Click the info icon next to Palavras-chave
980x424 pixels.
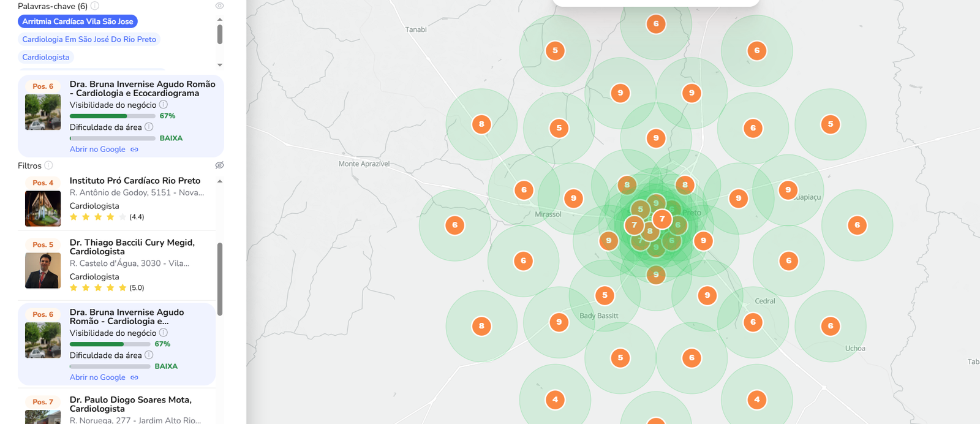pyautogui.click(x=95, y=6)
